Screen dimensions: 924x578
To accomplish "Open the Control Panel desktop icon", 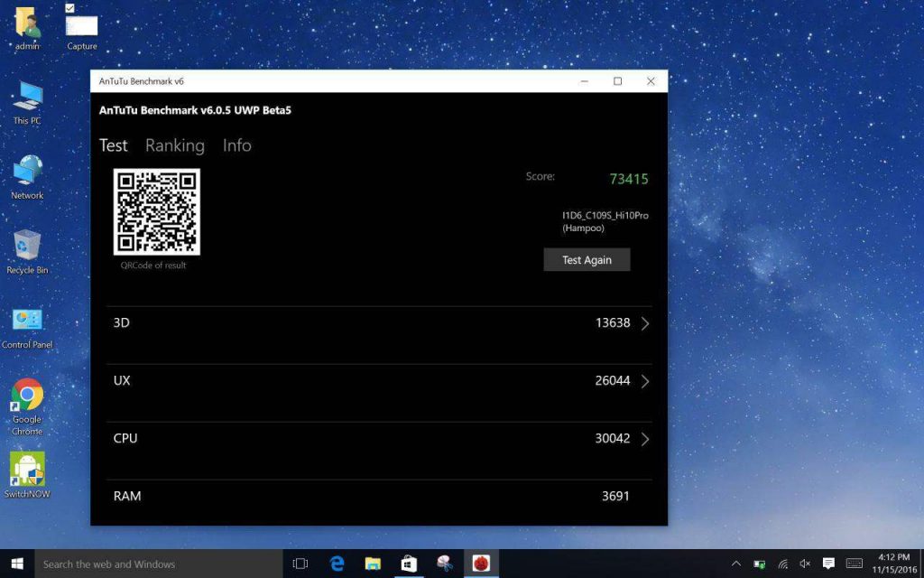I will coord(27,329).
